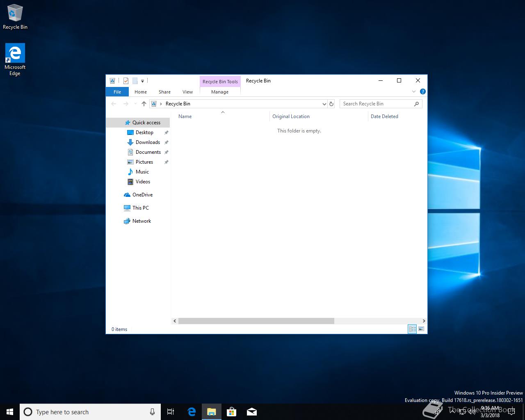Click the horizontal scrollbar thumb
This screenshot has height=420, width=525.
256,321
